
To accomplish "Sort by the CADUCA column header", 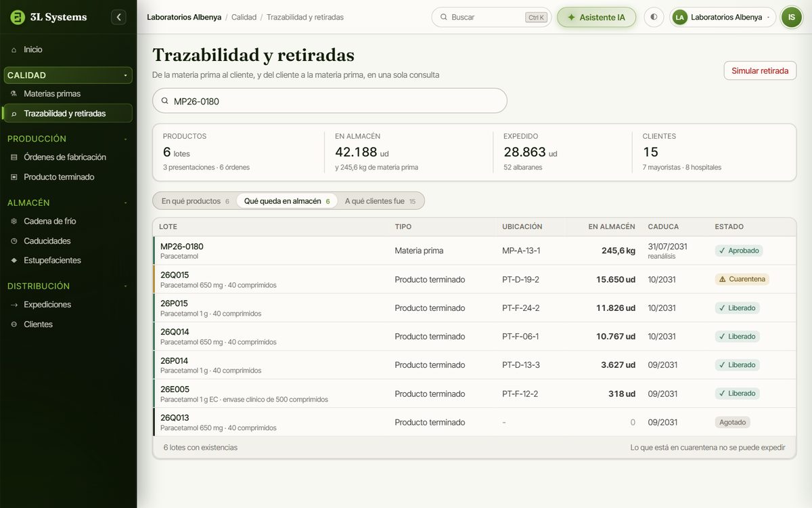I will point(663,227).
